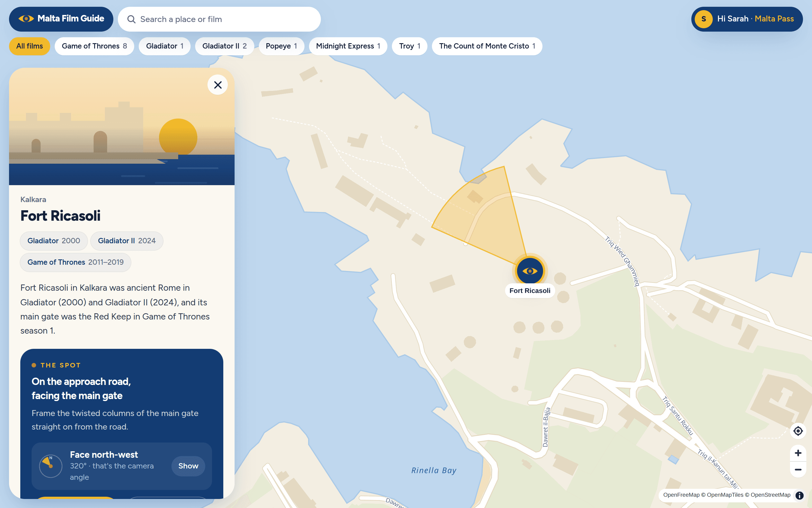This screenshot has width=812, height=508.
Task: Filter by The Count of Monte Cristo
Action: click(487, 46)
